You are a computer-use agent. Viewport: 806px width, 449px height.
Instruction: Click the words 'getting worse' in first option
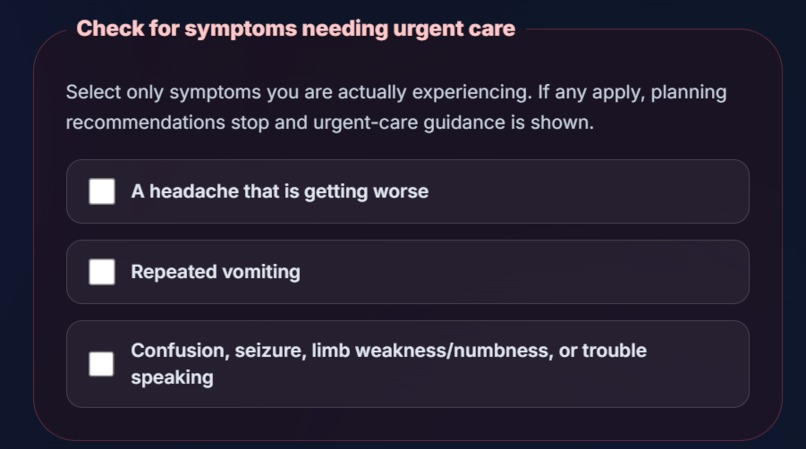[366, 192]
